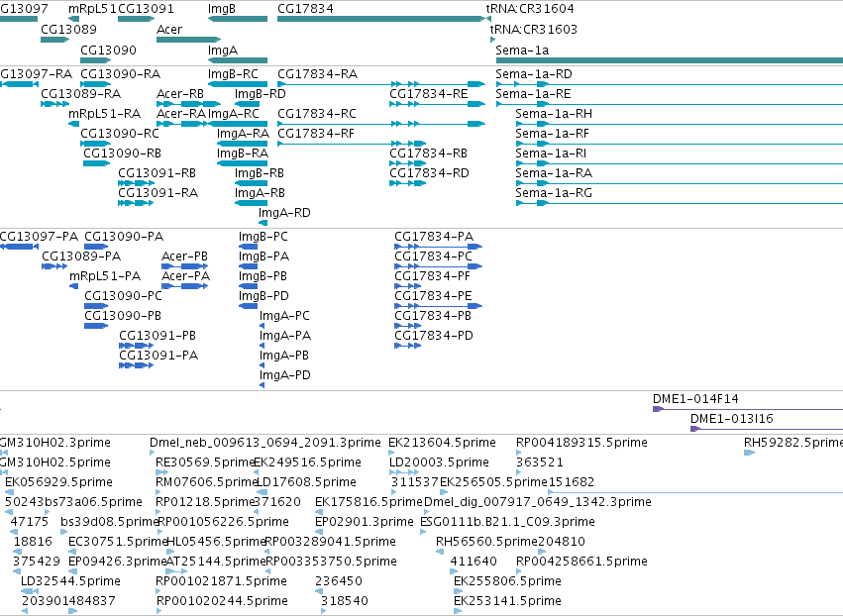Select the Sema-1a-RG transcript label
The height and width of the screenshot is (616, 843).
(x=554, y=193)
